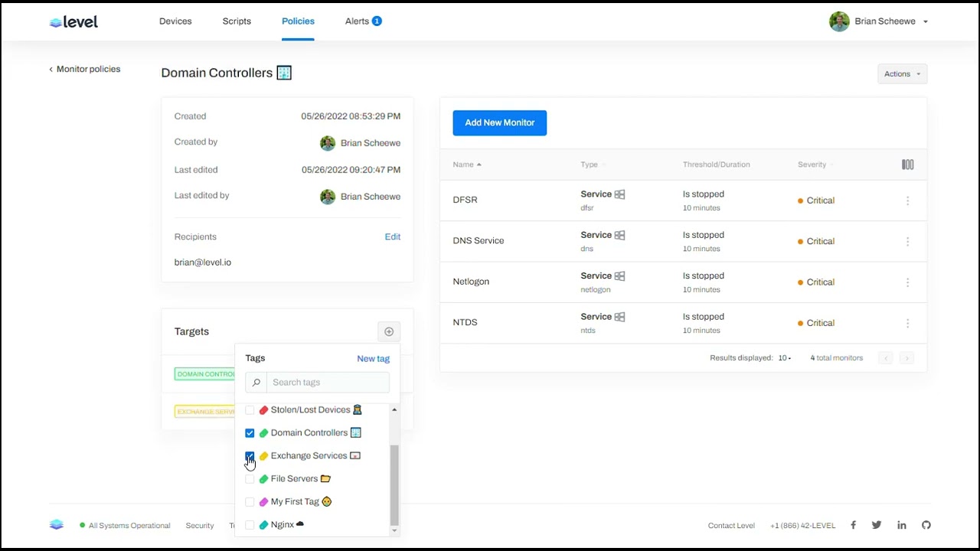Click the add target plus icon
980x551 pixels.
[x=389, y=331]
